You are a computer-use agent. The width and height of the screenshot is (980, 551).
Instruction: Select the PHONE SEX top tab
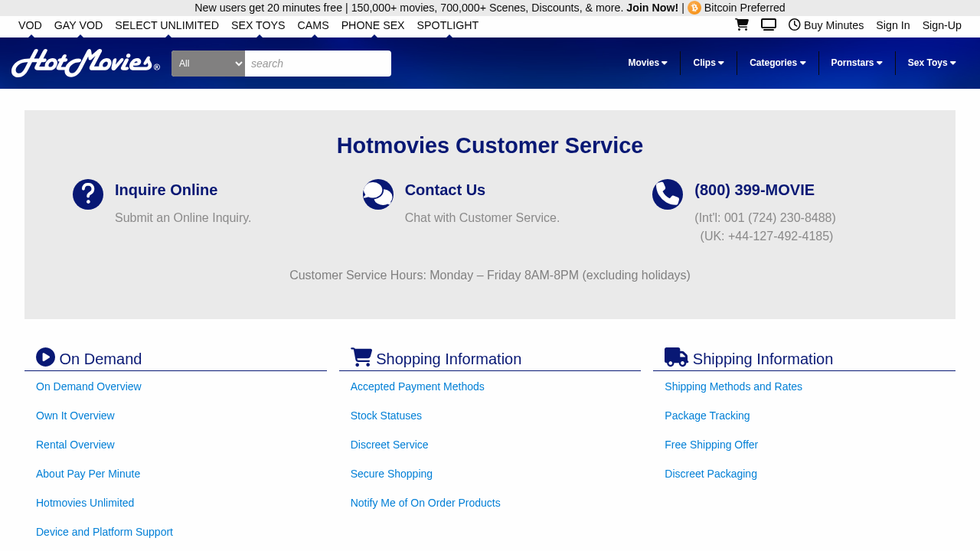click(373, 25)
